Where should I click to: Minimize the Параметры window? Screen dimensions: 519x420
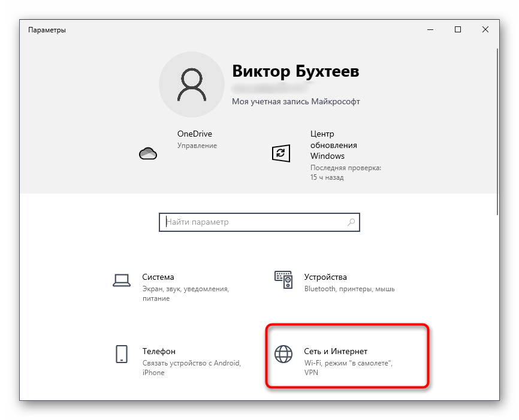(430, 29)
